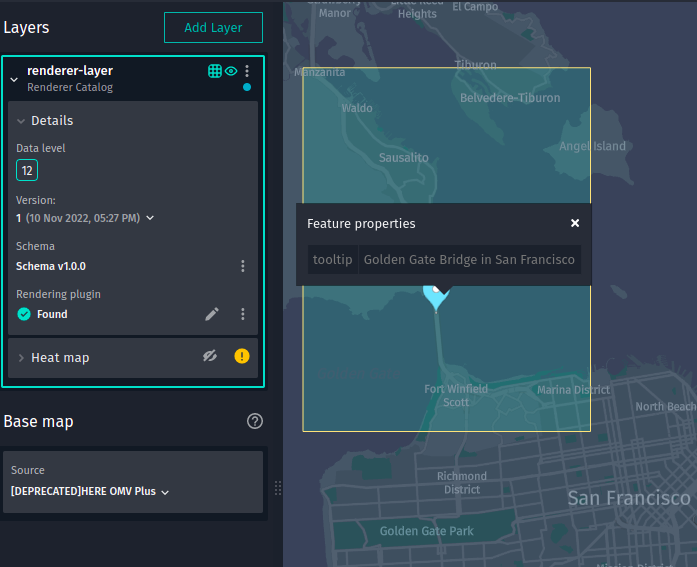Viewport: 697px width, 567px height.
Task: Click the Marina District map label
Action: pyautogui.click(x=573, y=390)
